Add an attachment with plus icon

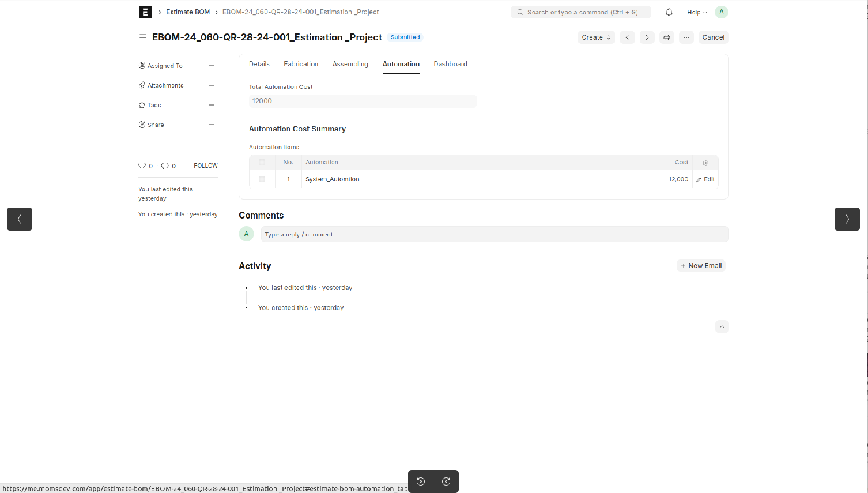(x=212, y=85)
